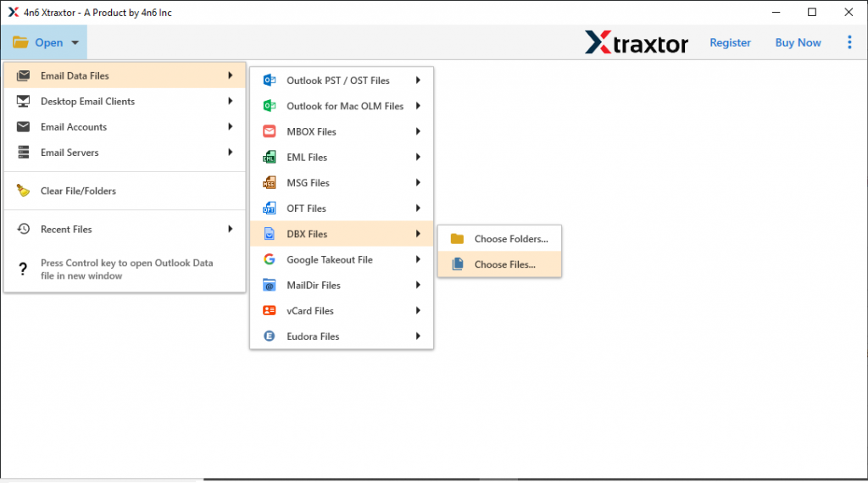The width and height of the screenshot is (868, 483).
Task: Click the MBOX Files red icon
Action: point(269,131)
